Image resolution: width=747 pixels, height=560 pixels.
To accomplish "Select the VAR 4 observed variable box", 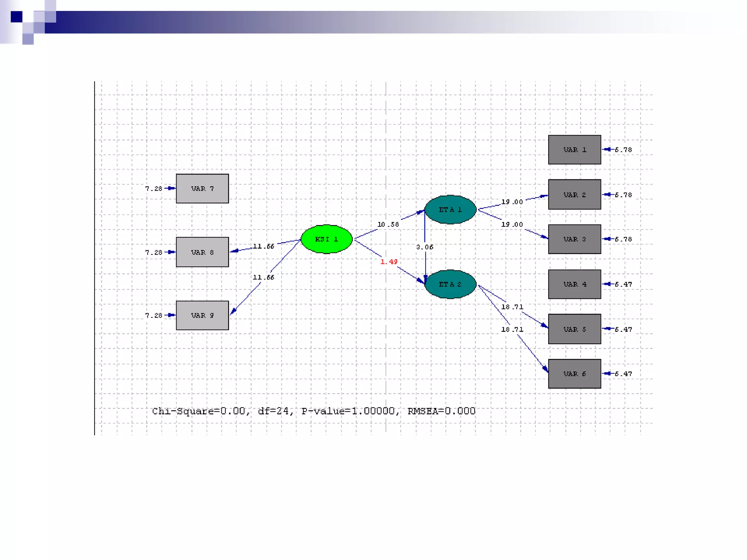I will [574, 284].
